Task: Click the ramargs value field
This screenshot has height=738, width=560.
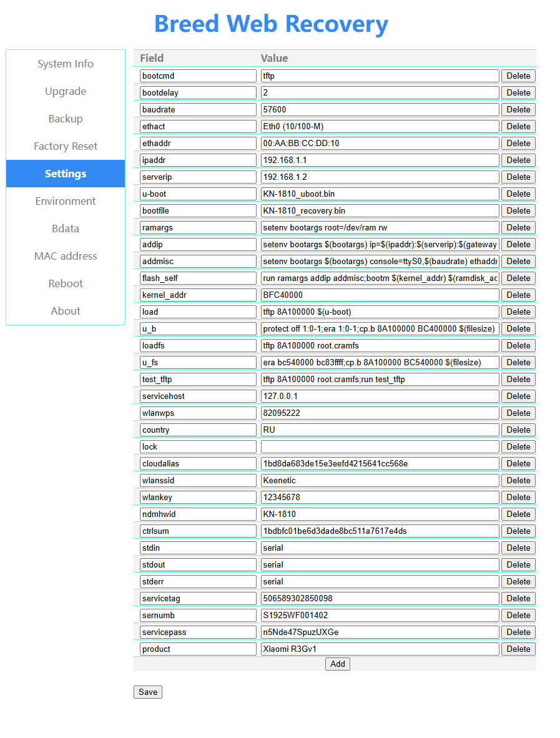Action: coord(380,228)
